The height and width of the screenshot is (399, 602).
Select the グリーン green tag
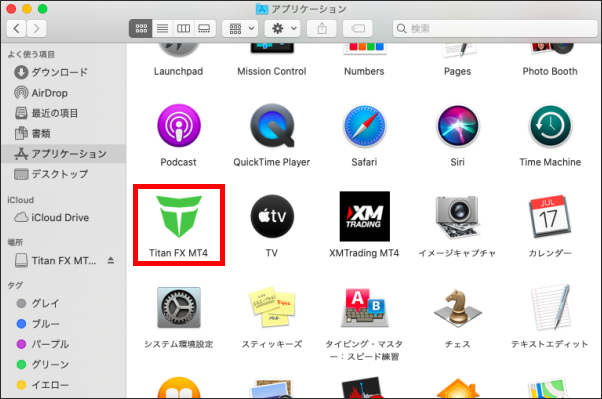[63, 364]
